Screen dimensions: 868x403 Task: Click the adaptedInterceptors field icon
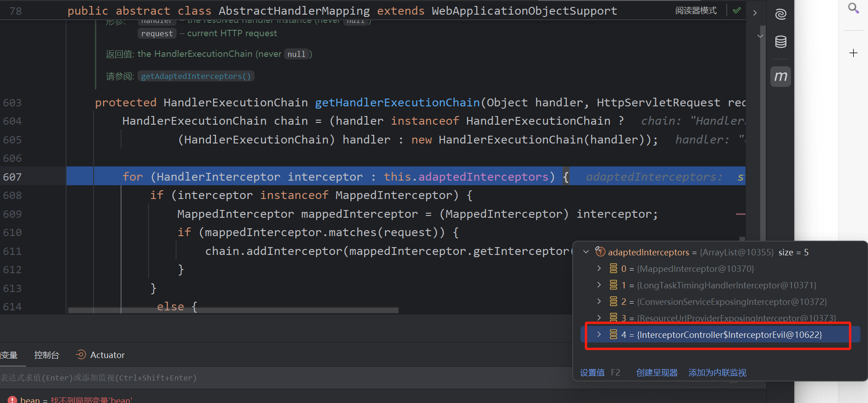pos(600,251)
